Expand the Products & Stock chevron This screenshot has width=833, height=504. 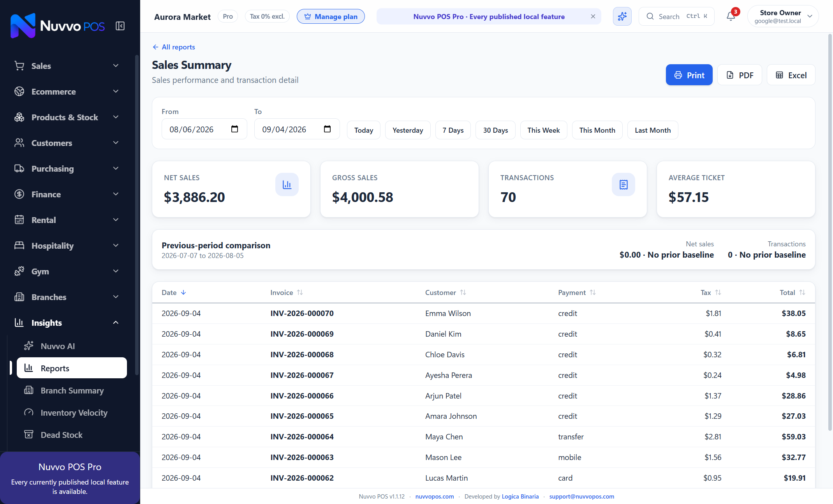click(116, 117)
